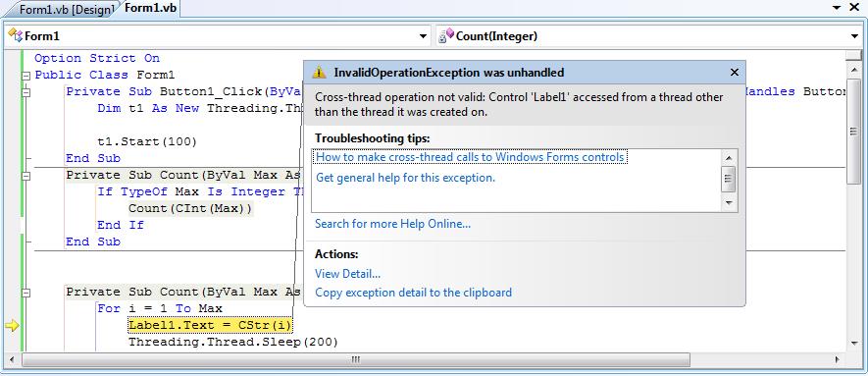Click the Troubleshooting tips heading
This screenshot has width=868, height=376.
point(372,137)
